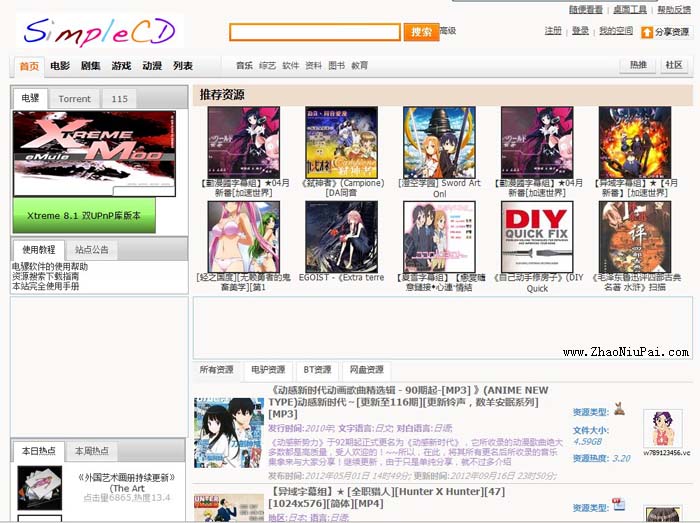The width and height of the screenshot is (700, 523).
Task: Switch to the BT资源 tab
Action: [x=317, y=370]
